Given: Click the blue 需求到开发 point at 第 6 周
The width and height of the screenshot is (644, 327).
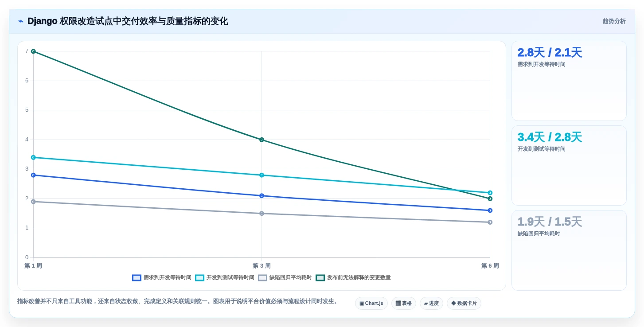Looking at the screenshot, I should click(490, 210).
